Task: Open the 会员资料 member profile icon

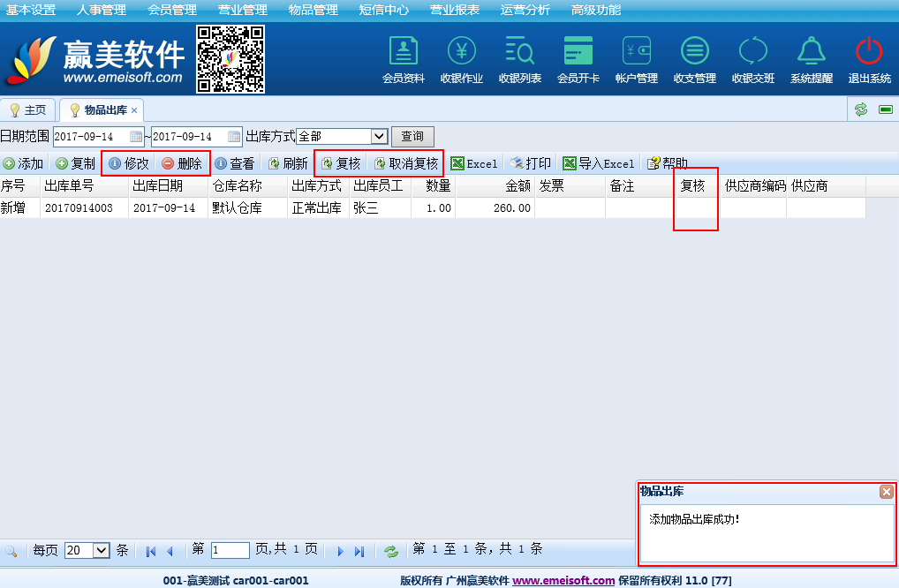Action: tap(404, 51)
